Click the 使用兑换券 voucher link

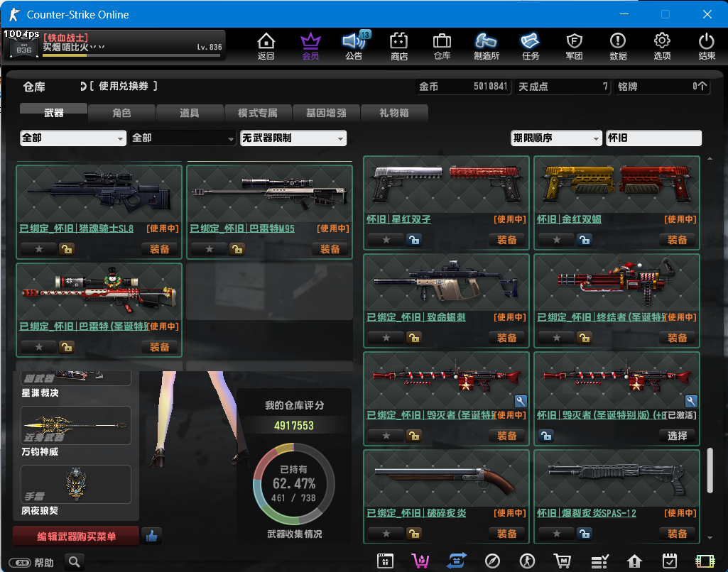tap(123, 86)
